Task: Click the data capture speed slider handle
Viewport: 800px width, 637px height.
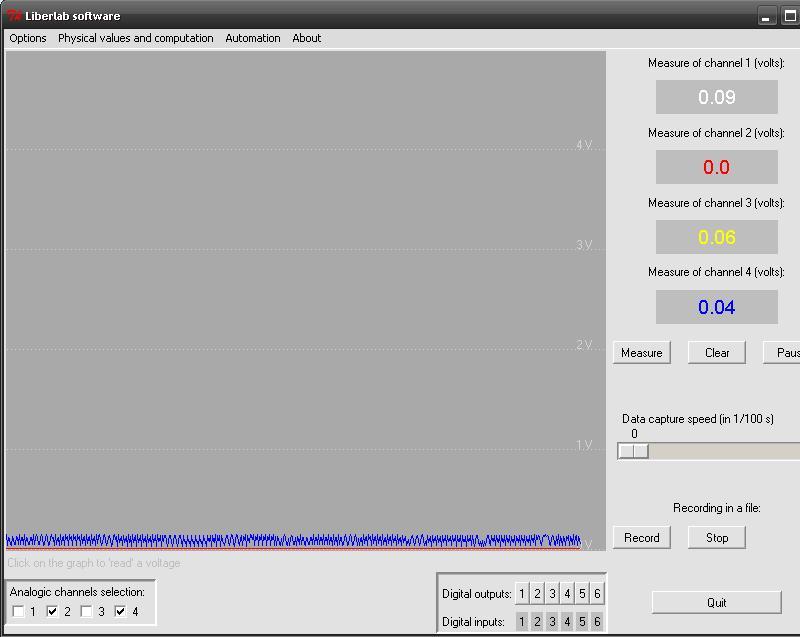Action: 633,451
